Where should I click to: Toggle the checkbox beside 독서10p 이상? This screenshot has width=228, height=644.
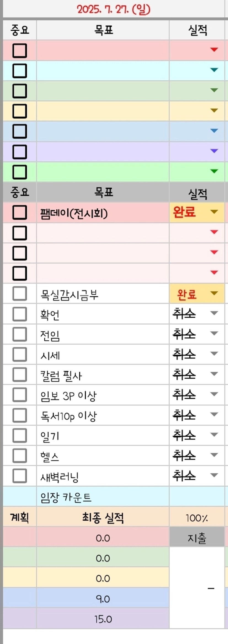20,415
